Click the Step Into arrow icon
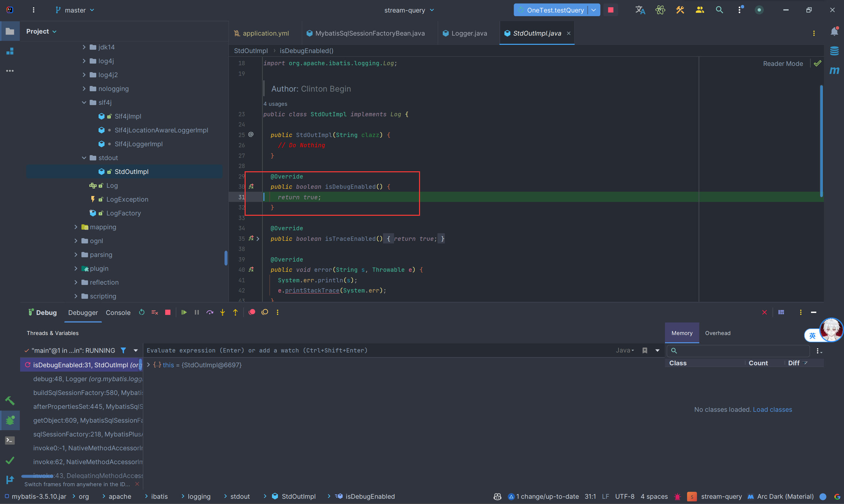 (222, 313)
